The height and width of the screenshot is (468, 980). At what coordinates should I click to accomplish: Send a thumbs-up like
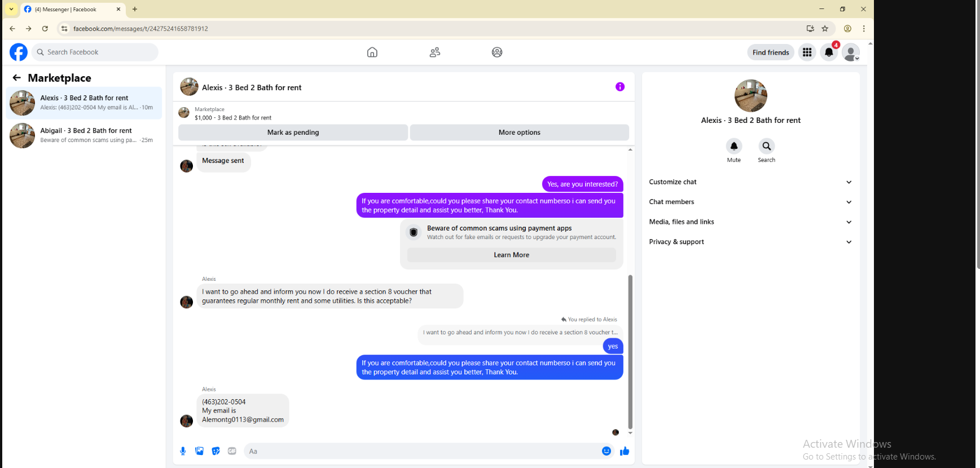(625, 451)
